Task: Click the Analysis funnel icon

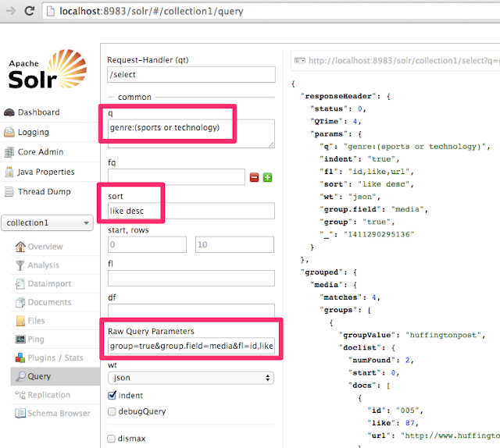Action: point(20,265)
